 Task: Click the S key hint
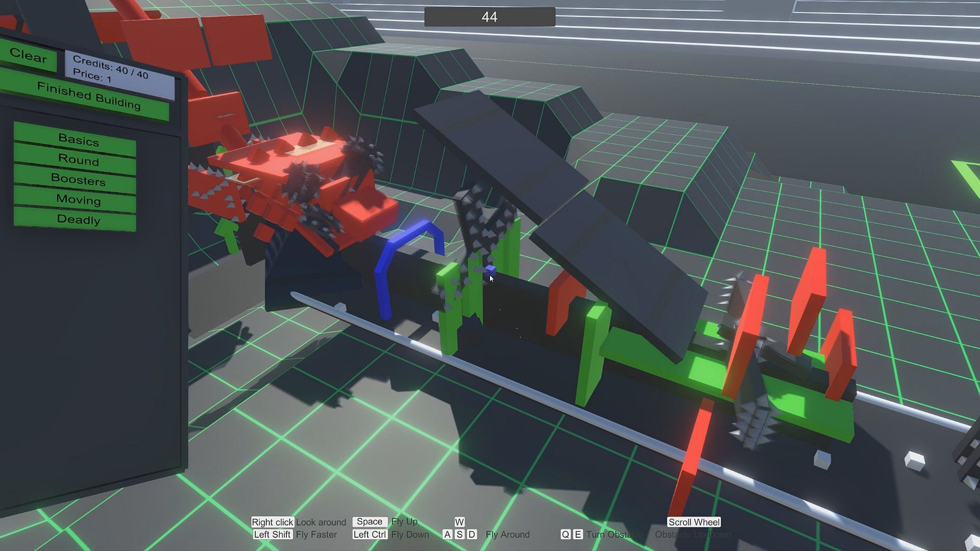[459, 534]
